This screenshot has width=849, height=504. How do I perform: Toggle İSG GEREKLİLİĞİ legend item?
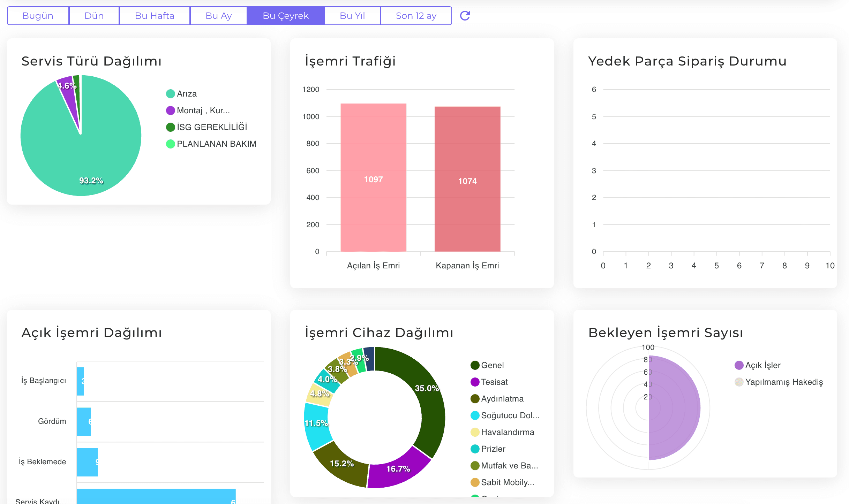tap(206, 127)
